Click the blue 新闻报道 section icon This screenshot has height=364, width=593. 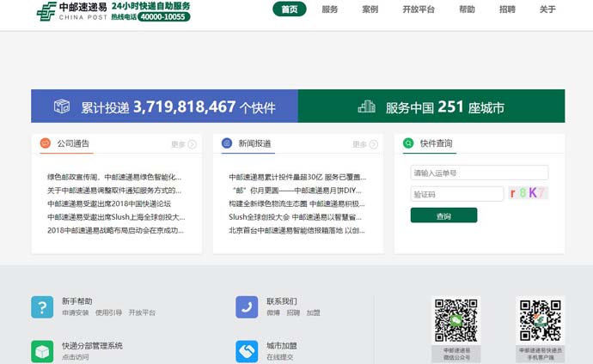[227, 143]
